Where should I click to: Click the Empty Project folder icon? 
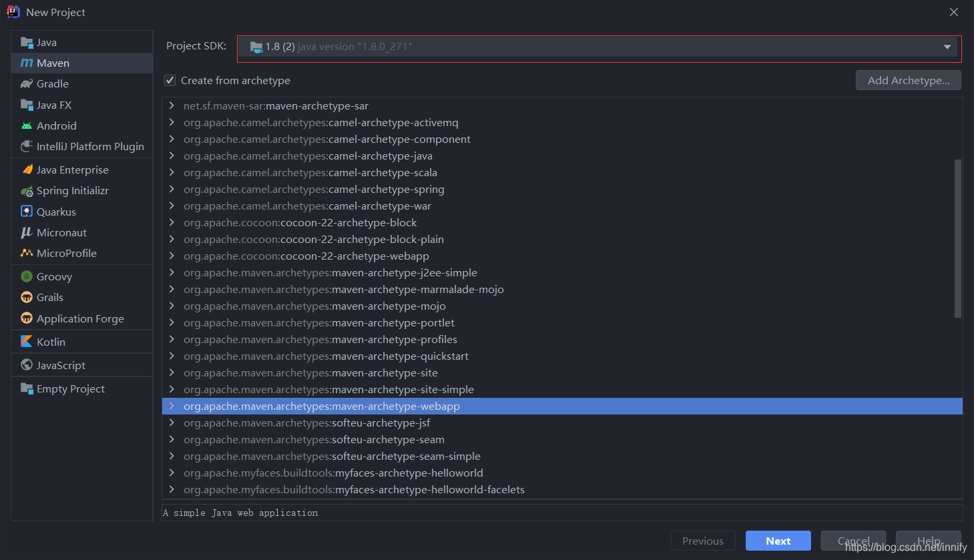point(27,388)
